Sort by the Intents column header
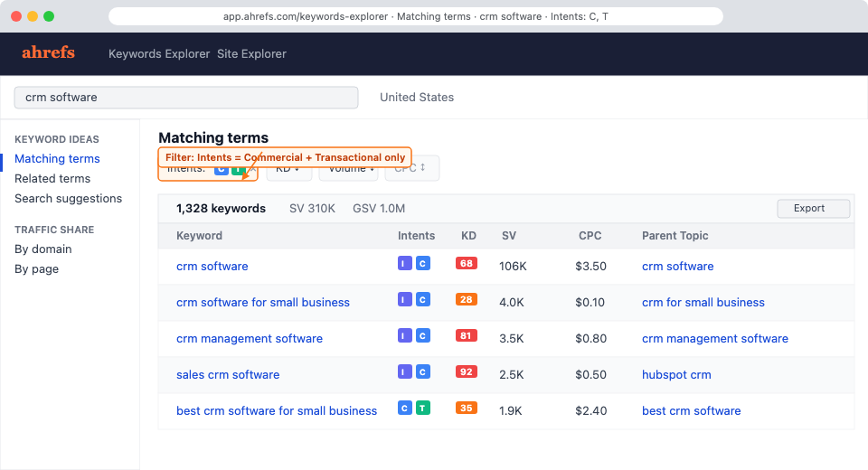The width and height of the screenshot is (868, 470). (x=416, y=236)
